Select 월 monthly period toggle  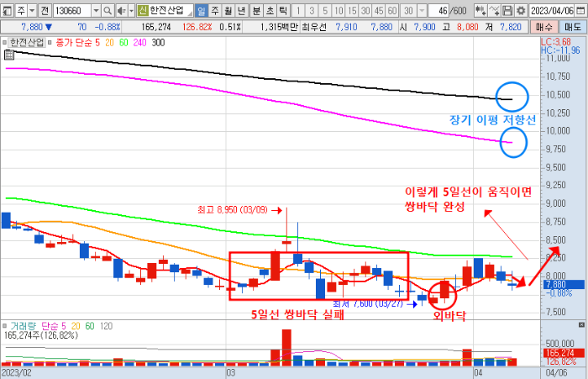pyautogui.click(x=228, y=11)
